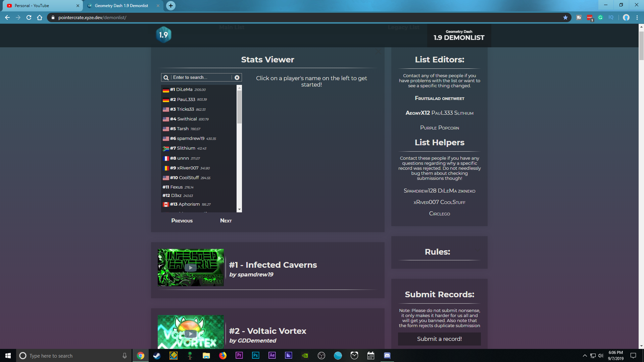Click list editor Purple Popcorn
The width and height of the screenshot is (644, 362).
[x=440, y=128]
